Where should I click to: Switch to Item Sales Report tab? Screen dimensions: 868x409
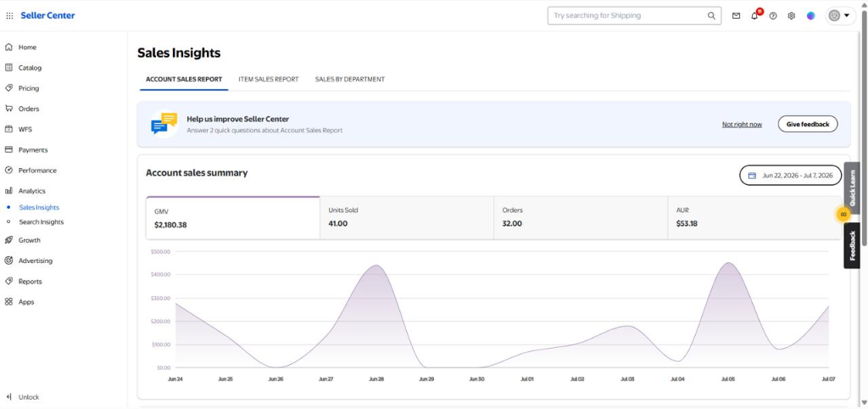[269, 79]
